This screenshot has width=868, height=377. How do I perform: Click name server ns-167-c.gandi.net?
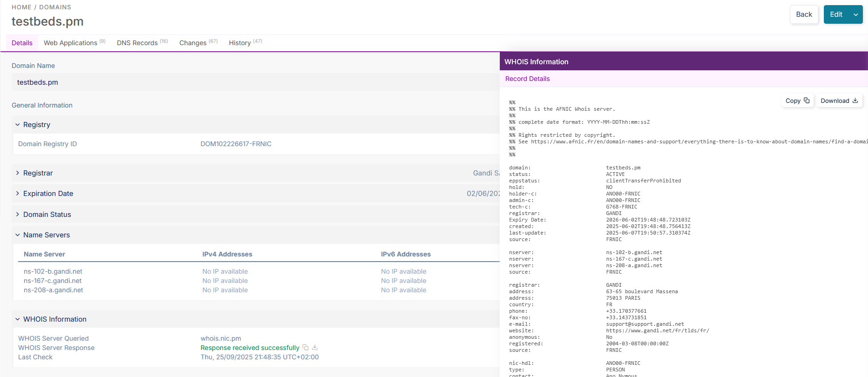(x=53, y=281)
